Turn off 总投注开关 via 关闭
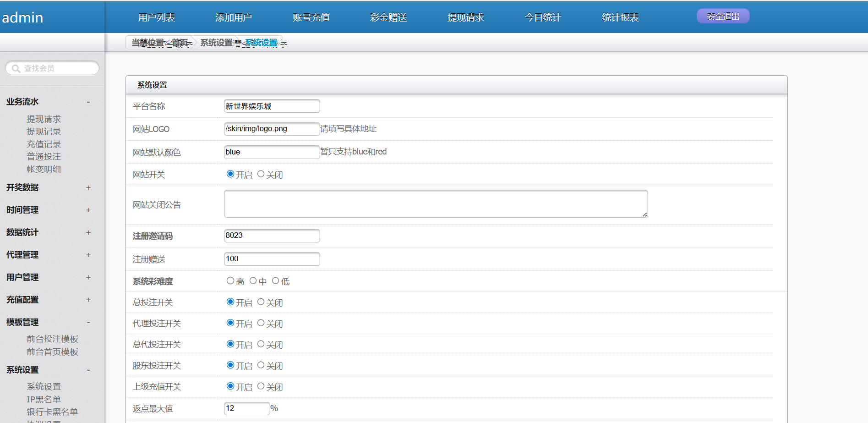This screenshot has height=423, width=868. click(261, 302)
